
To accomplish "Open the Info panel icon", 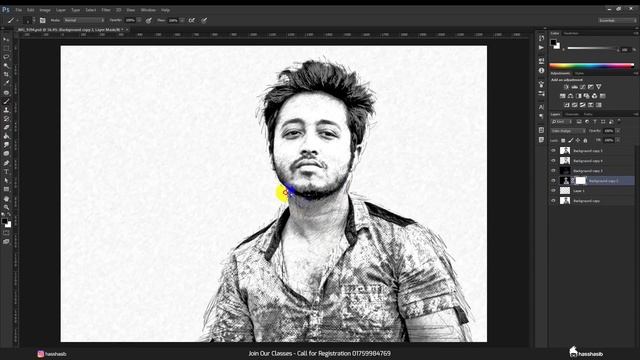I will click(x=541, y=71).
